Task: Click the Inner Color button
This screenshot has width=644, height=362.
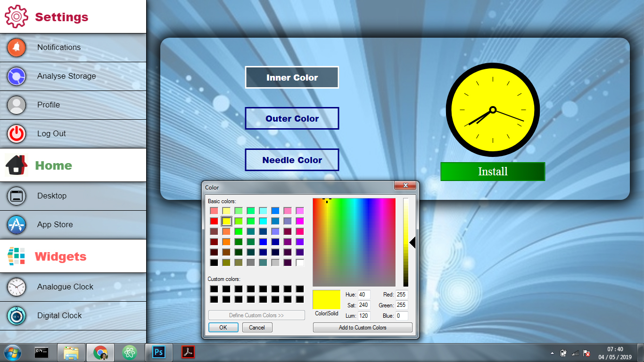Action: coord(292,77)
